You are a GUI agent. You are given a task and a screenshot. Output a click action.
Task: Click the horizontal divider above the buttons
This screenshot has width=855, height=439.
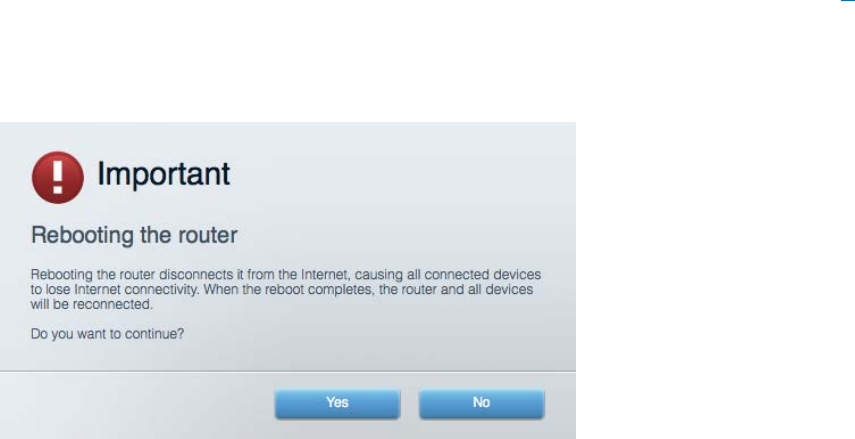click(x=288, y=371)
